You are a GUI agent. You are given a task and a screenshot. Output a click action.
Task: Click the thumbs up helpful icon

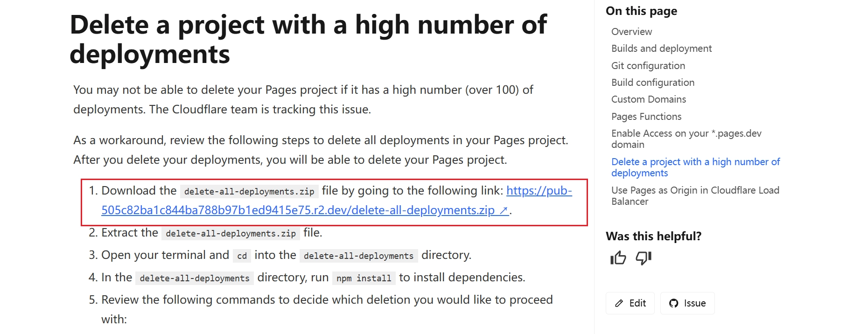(x=618, y=257)
